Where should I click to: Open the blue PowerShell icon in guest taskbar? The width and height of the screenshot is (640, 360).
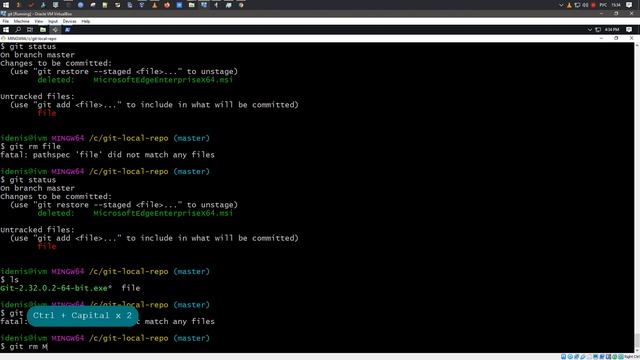tap(67, 29)
